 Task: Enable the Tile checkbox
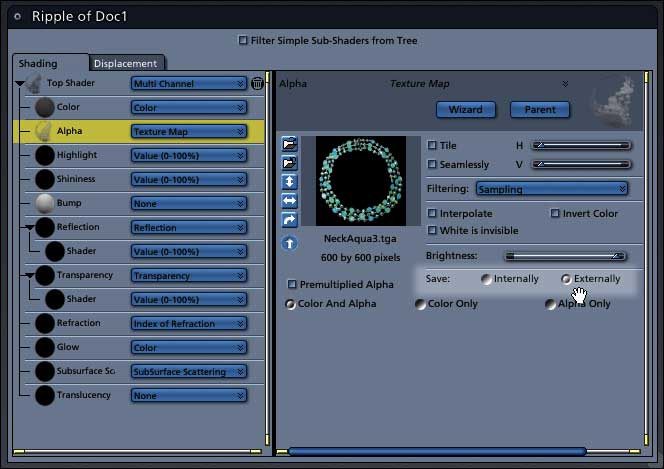pos(432,145)
